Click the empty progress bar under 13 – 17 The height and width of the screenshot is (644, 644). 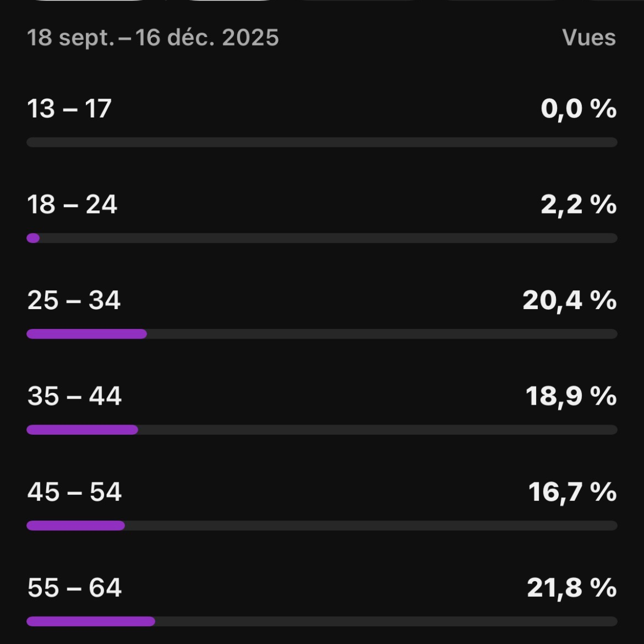[322, 142]
